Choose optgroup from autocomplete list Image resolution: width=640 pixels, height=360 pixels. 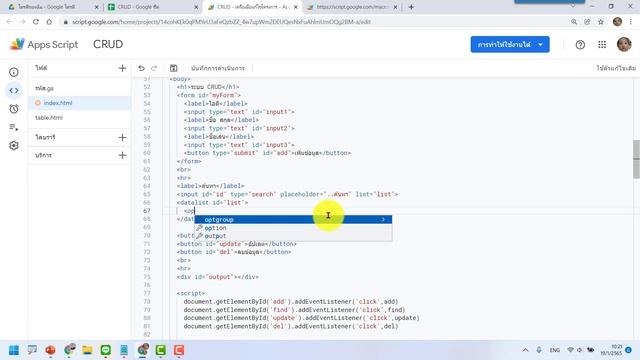click(293, 220)
